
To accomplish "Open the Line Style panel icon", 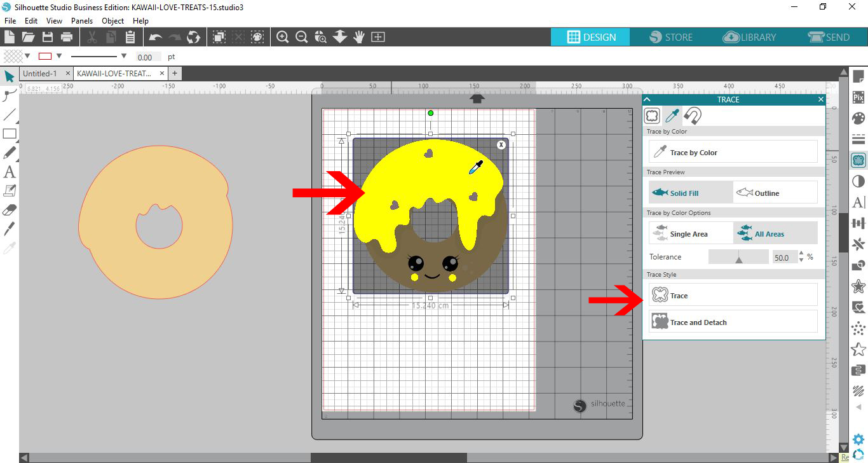I will click(858, 139).
